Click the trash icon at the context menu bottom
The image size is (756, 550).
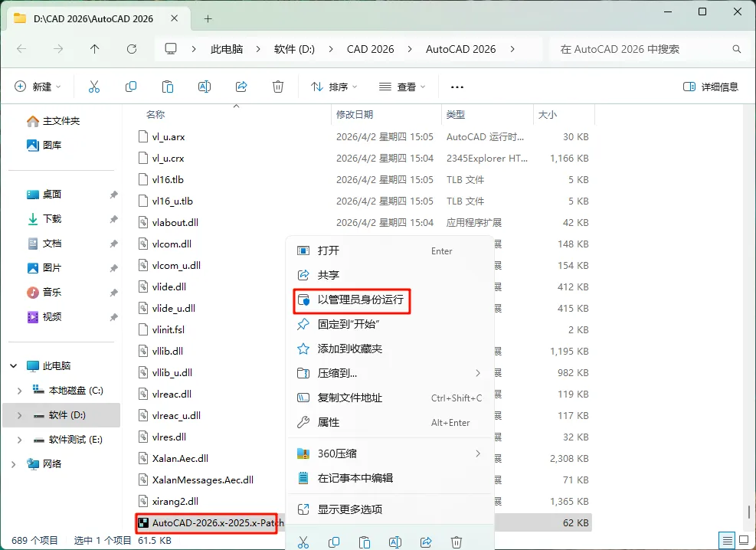coord(456,542)
